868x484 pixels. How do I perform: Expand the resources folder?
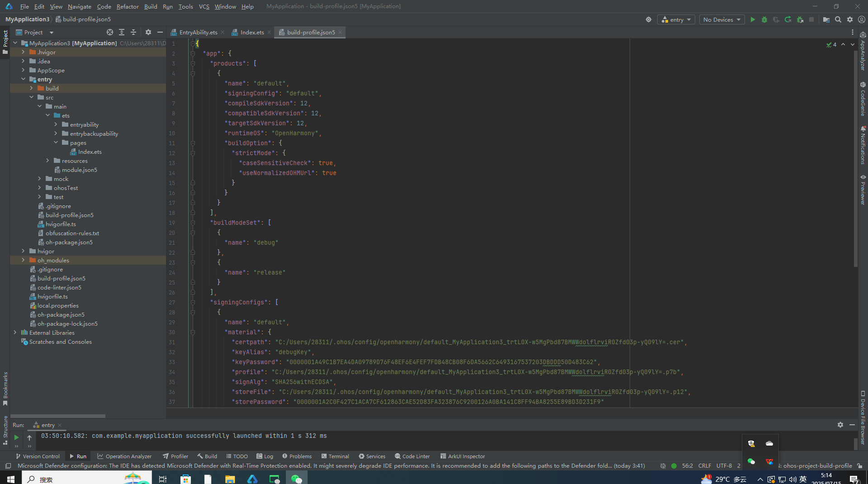(x=48, y=161)
